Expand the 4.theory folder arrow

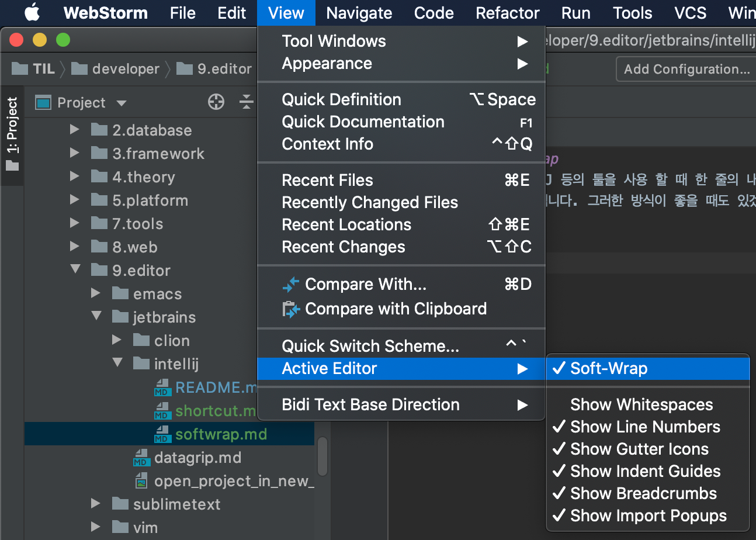[x=74, y=176]
